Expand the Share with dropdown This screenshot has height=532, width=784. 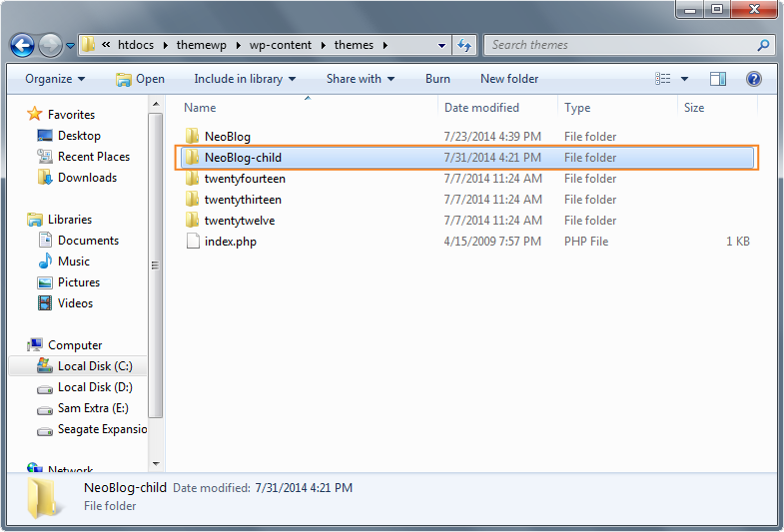[x=360, y=79]
